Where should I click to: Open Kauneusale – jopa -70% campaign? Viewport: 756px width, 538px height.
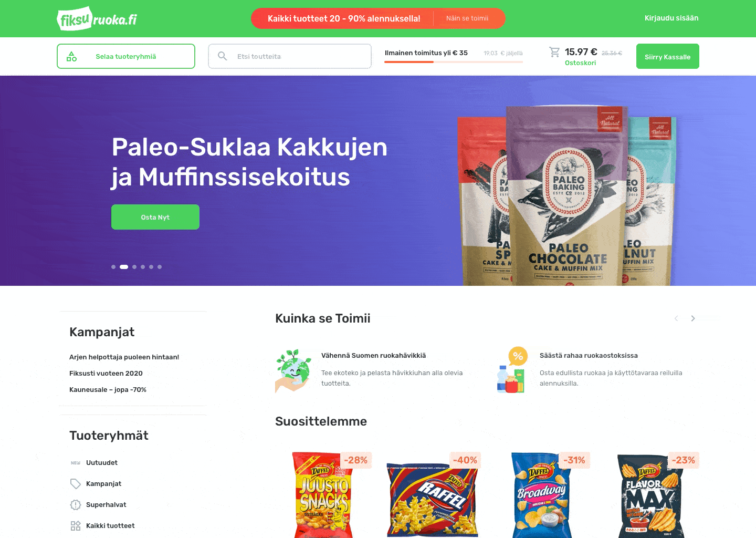point(108,390)
